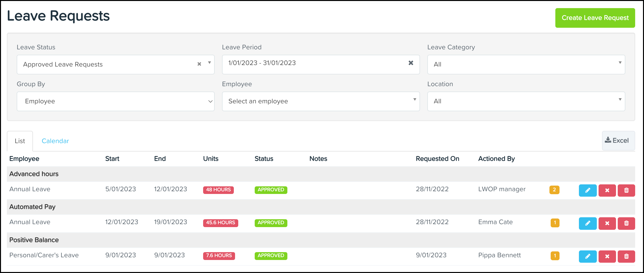The image size is (644, 273).
Task: Select the List tab
Action: [20, 141]
